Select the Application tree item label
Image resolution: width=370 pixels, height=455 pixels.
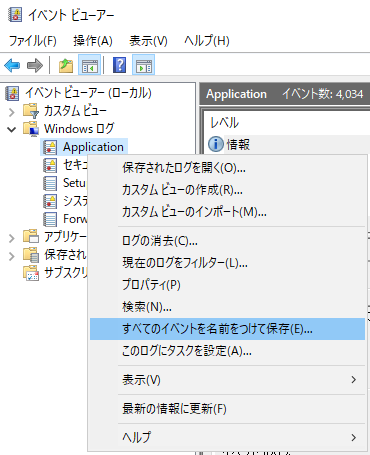click(93, 147)
